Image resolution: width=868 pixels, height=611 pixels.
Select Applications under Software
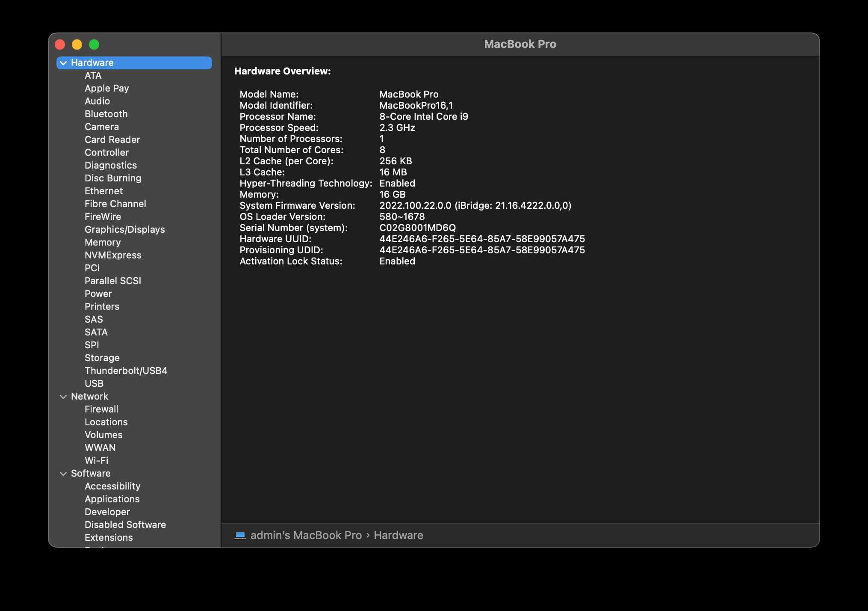[x=112, y=499]
